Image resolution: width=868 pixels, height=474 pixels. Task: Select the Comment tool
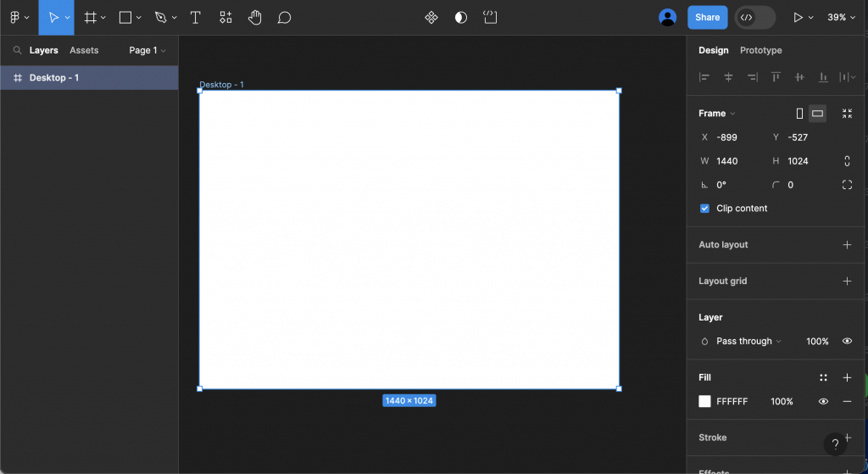pos(284,18)
